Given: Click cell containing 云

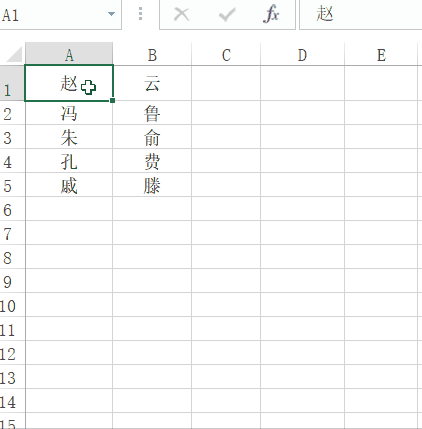Looking at the screenshot, I should pos(152,83).
